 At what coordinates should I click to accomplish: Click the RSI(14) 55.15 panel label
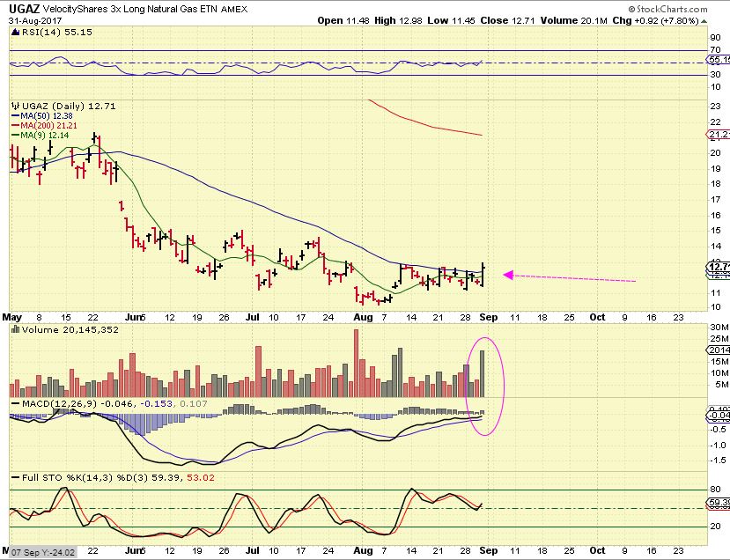[57, 32]
